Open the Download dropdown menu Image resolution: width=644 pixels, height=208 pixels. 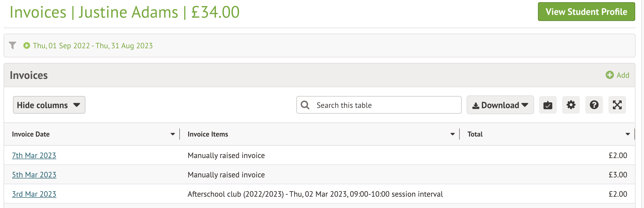point(500,105)
